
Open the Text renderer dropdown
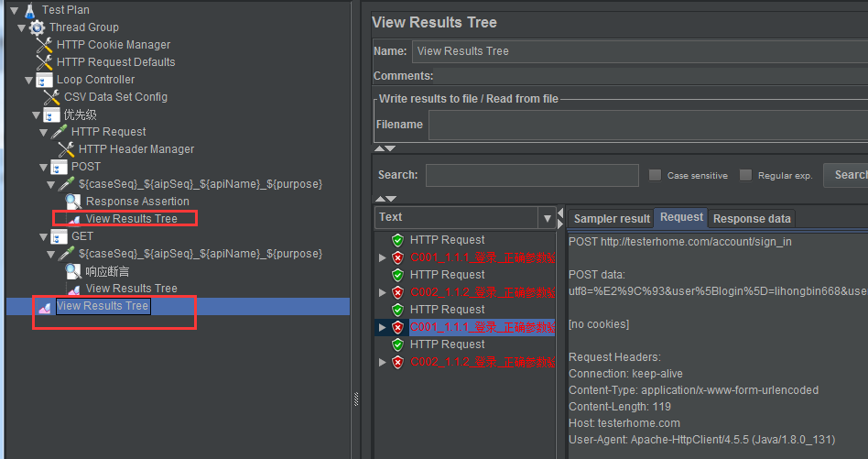(x=548, y=218)
